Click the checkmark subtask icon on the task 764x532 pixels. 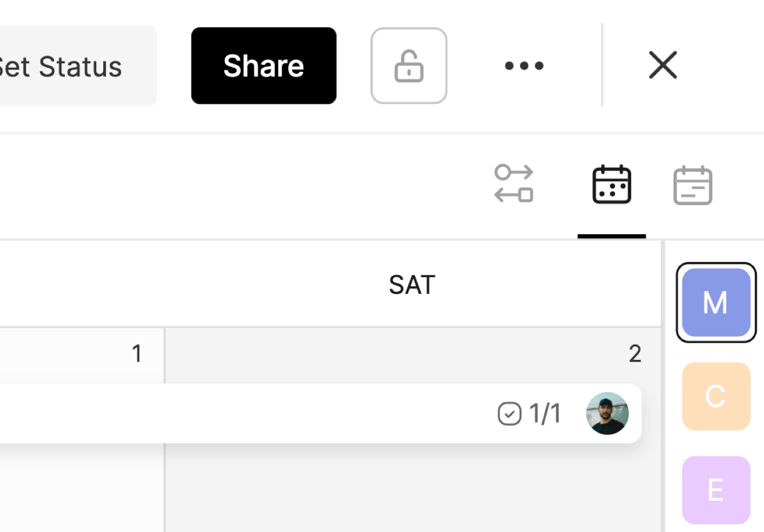tap(510, 414)
